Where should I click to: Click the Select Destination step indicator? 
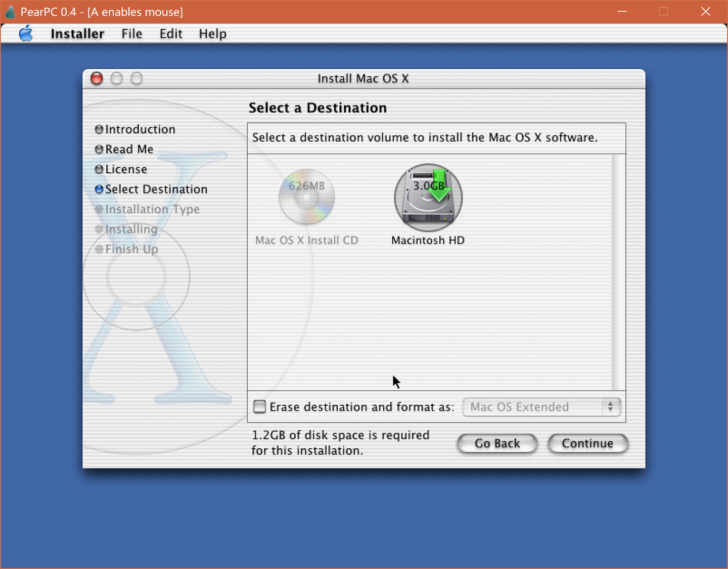(x=156, y=189)
